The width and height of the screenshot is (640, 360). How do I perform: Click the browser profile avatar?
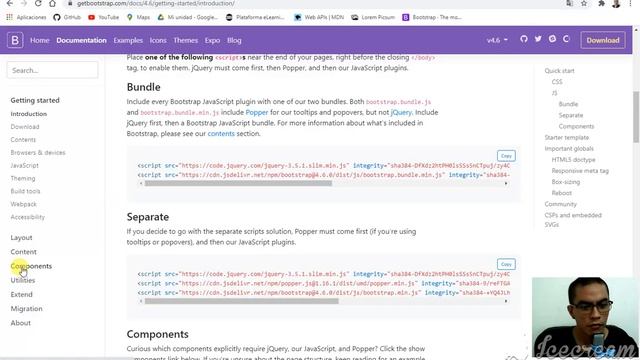coord(616,3)
